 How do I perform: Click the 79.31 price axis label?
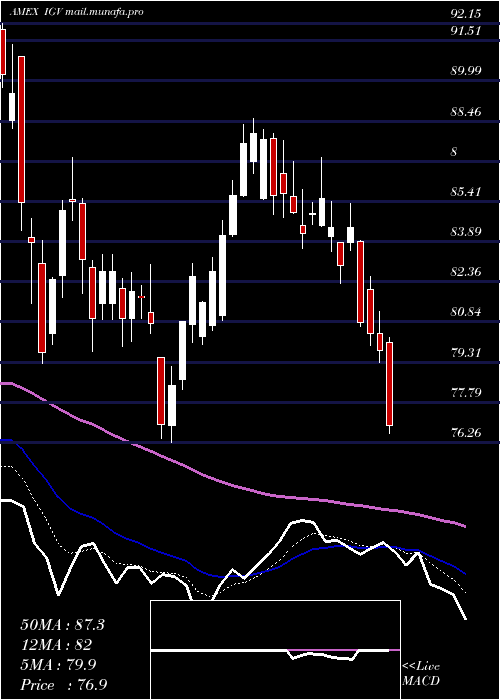pyautogui.click(x=466, y=353)
